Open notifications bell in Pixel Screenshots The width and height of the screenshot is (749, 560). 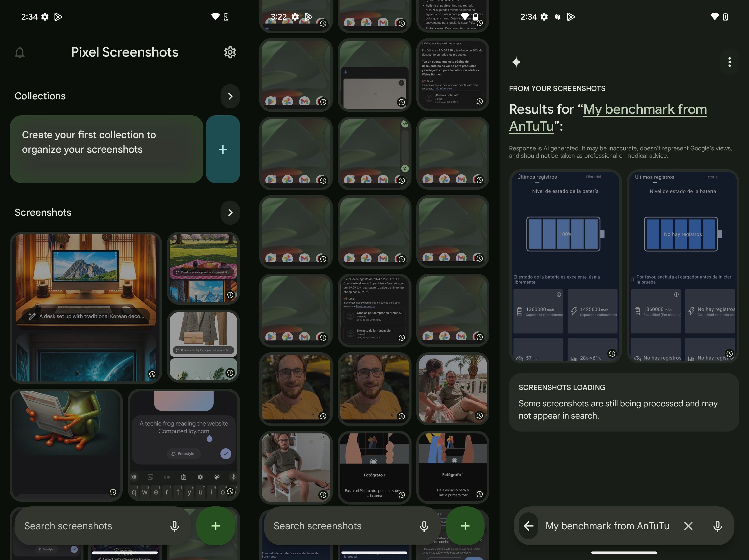(x=20, y=52)
